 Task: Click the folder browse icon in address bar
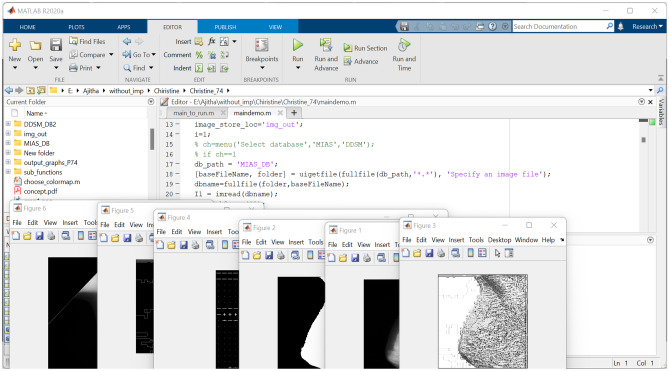pyautogui.click(x=41, y=91)
